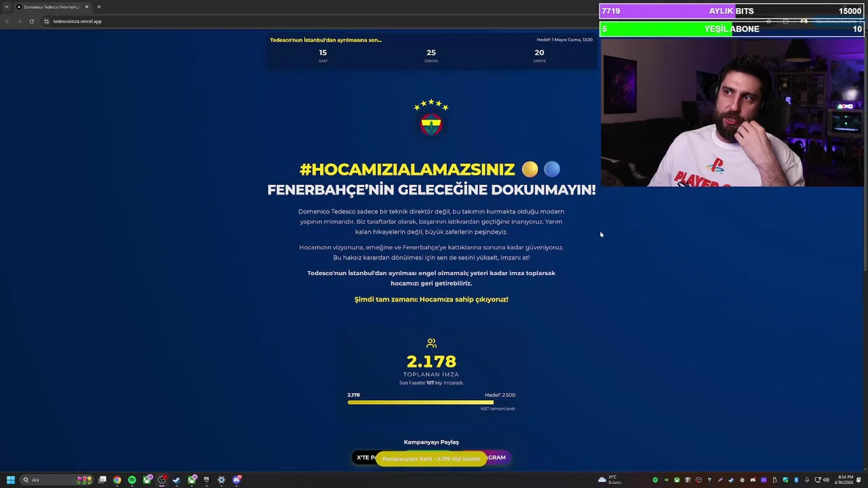Open Epic Games Launcher from taskbar apps
This screenshot has height=488, width=868.
(206, 480)
